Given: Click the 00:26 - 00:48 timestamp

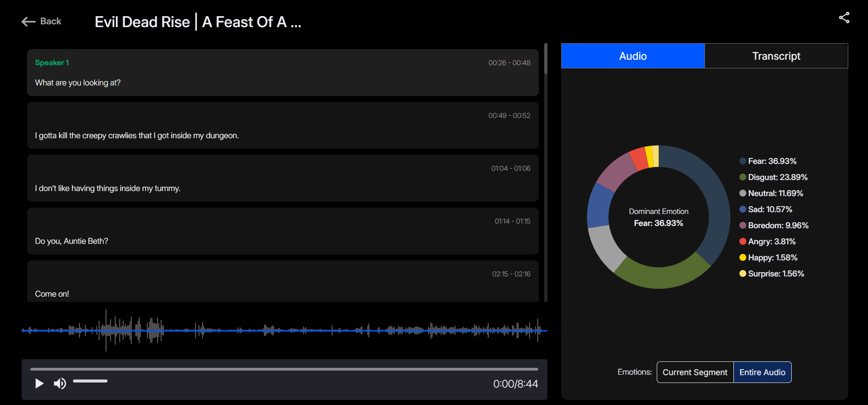Looking at the screenshot, I should point(509,62).
